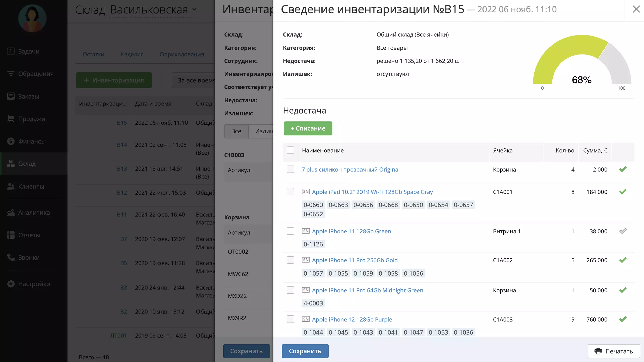The width and height of the screenshot is (644, 362).
Task: Open inventory B14 in the list
Action: point(122,145)
